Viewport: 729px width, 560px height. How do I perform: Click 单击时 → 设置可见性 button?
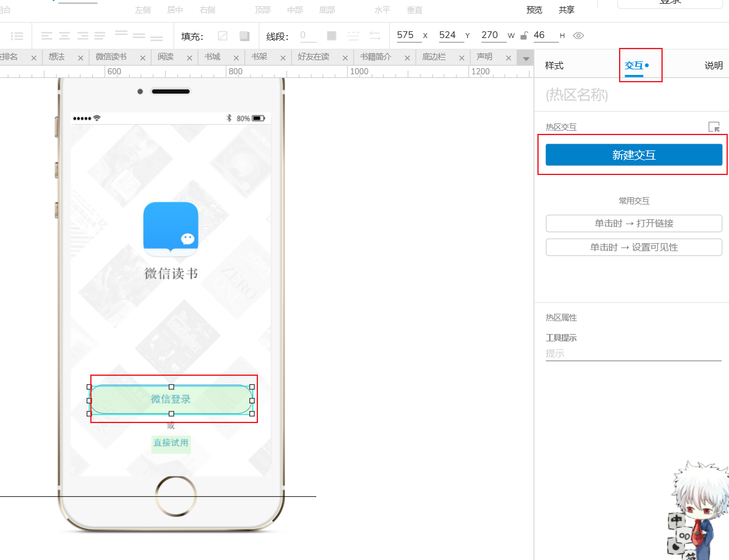coord(634,247)
